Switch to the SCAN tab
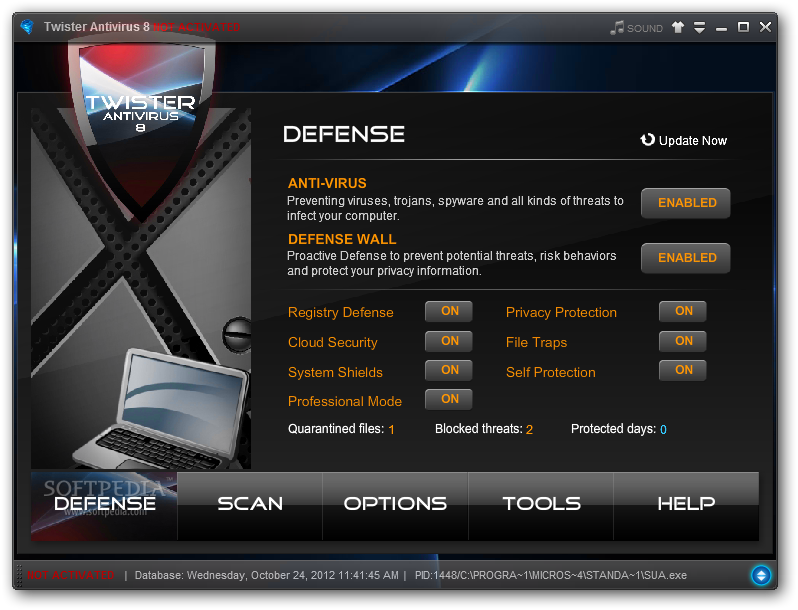This screenshot has width=798, height=610. click(x=250, y=506)
